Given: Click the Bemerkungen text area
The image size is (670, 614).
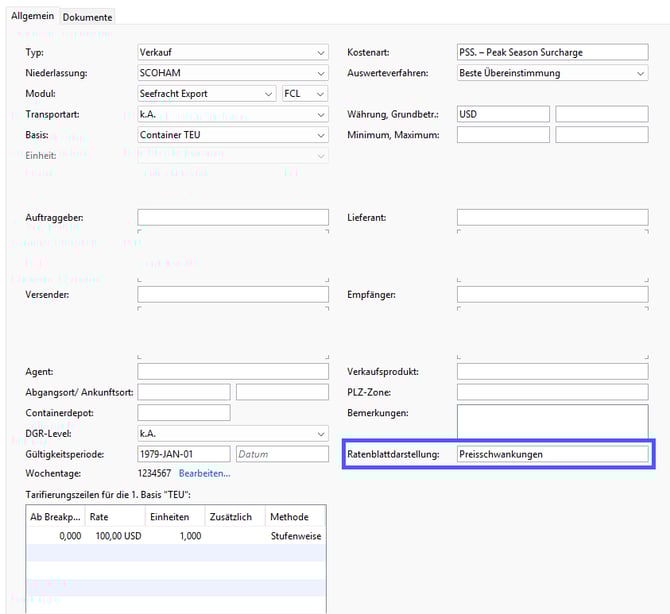Looking at the screenshot, I should point(552,420).
